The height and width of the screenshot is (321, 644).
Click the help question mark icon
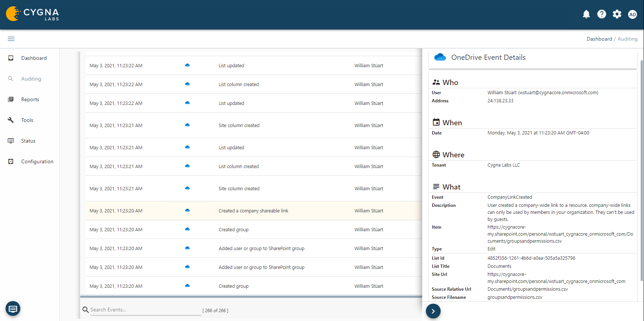coord(602,14)
